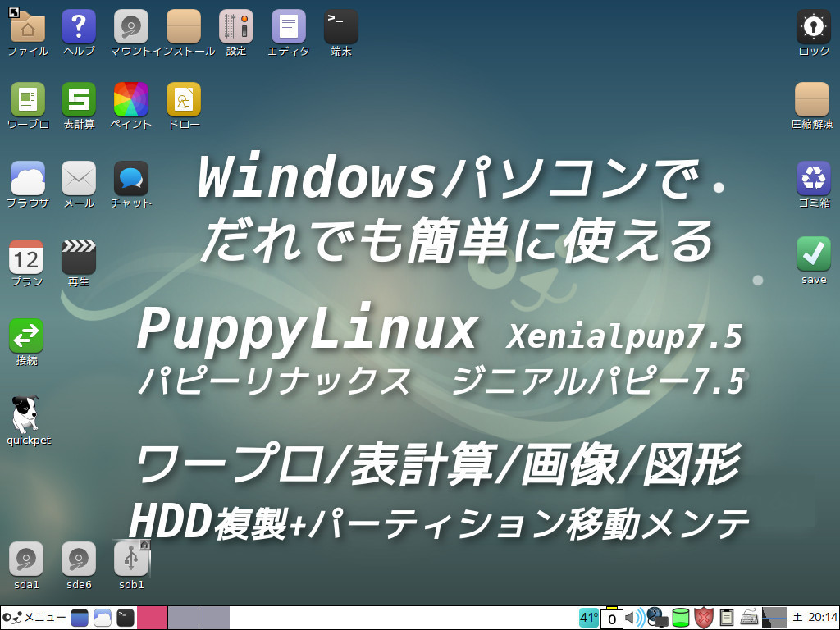Launch the エディタ text editor

[x=287, y=25]
